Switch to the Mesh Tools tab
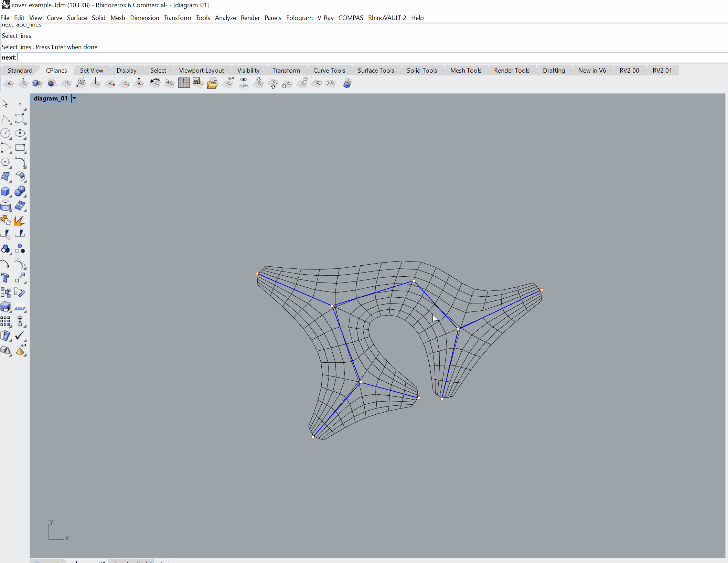The image size is (728, 563). 466,71
